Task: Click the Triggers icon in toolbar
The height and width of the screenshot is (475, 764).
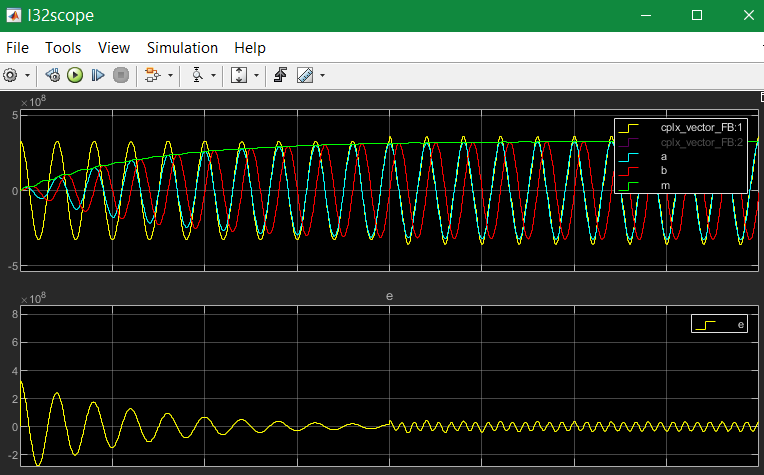Action: [x=281, y=75]
